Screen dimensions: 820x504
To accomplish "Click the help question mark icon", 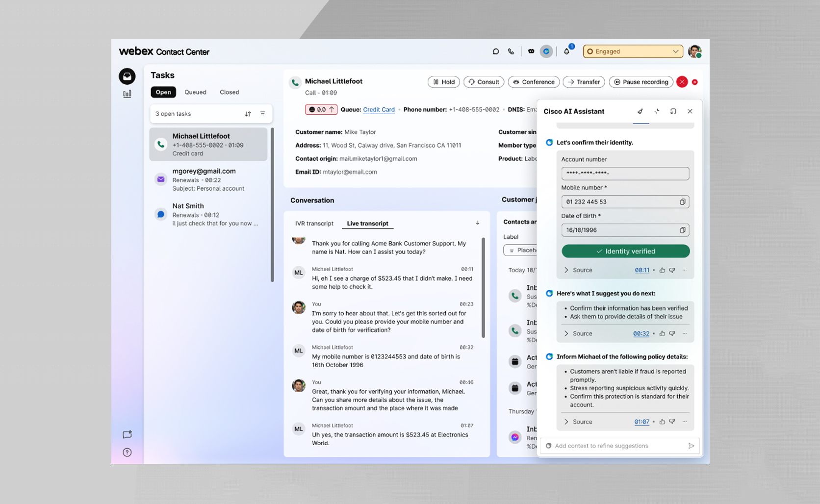I will [x=127, y=452].
